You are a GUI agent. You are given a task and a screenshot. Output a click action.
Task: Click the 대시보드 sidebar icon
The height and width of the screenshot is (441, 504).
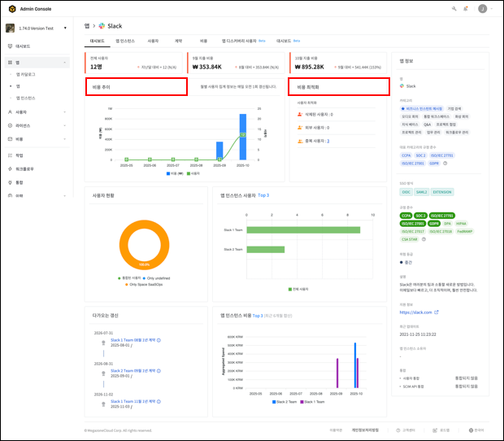pos(9,46)
